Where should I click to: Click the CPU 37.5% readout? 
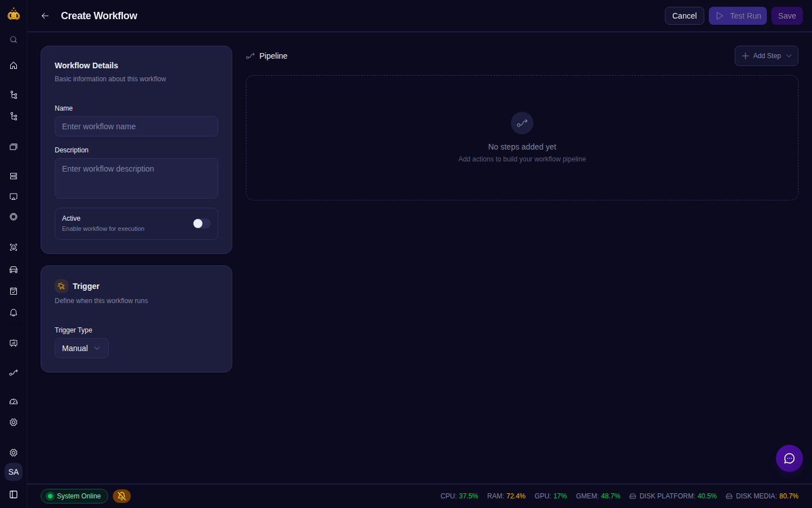tap(459, 496)
